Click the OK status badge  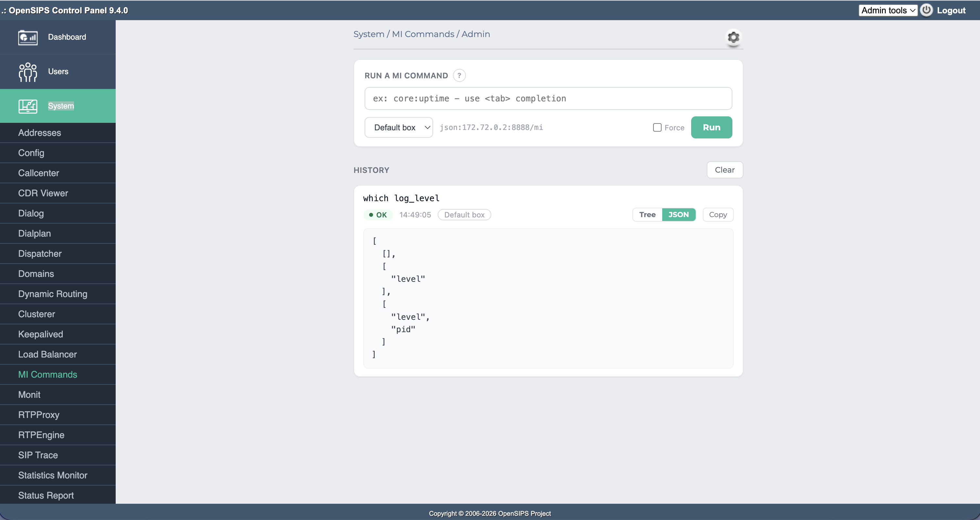pyautogui.click(x=378, y=215)
